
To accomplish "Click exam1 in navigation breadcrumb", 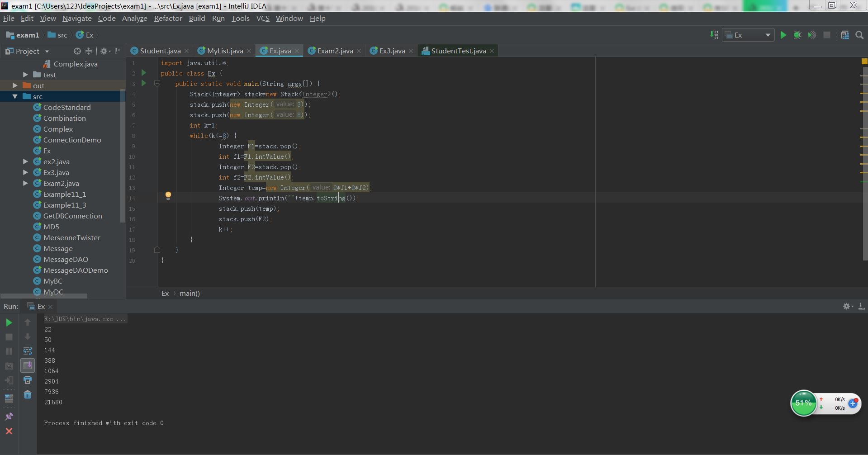I will (23, 35).
